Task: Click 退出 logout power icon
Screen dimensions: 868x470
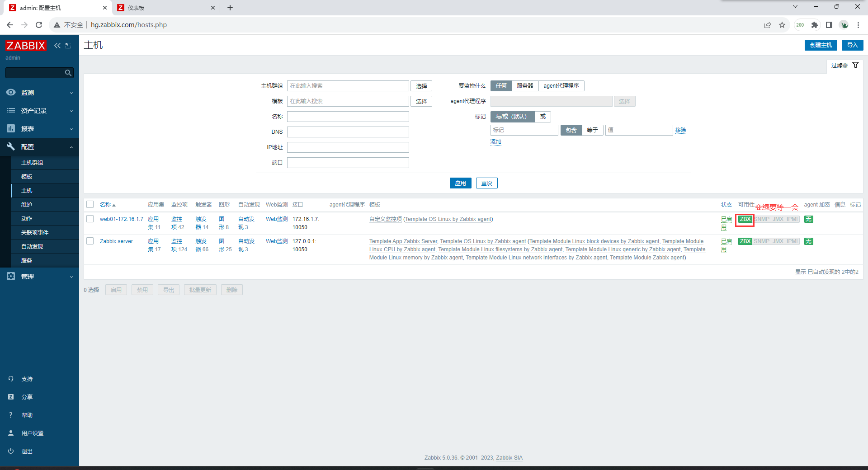Action: [x=11, y=451]
